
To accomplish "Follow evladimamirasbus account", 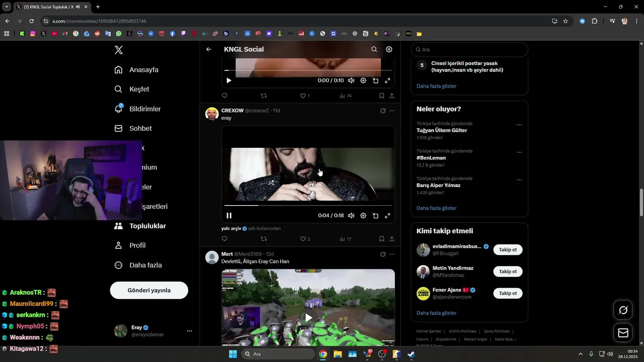I will click(x=508, y=250).
